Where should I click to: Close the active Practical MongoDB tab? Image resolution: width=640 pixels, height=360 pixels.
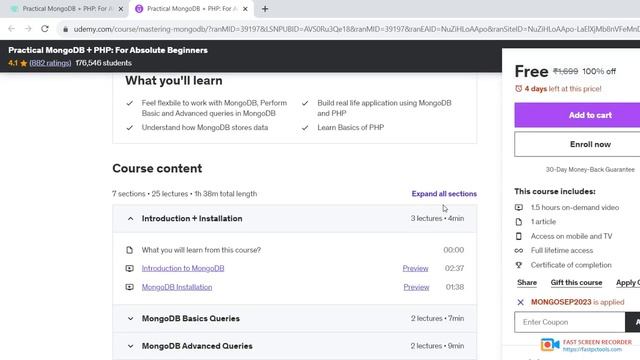[x=245, y=9]
